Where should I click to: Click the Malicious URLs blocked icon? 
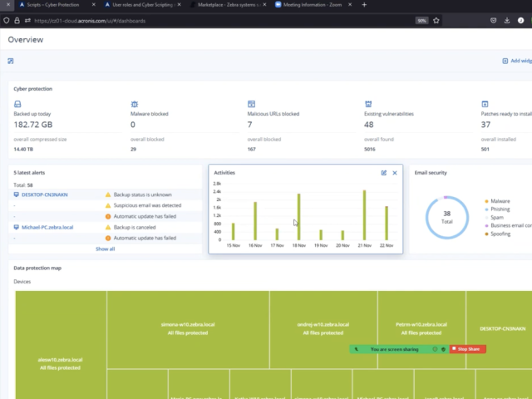coord(251,104)
